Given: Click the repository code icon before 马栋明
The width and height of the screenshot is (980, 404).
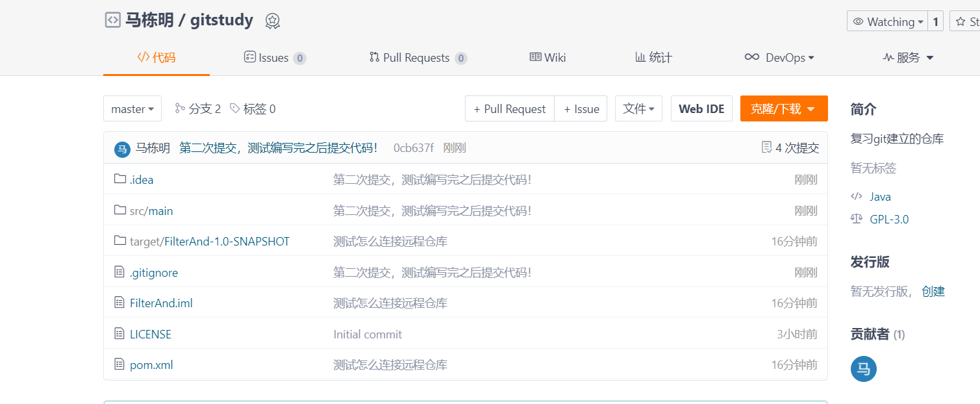Looking at the screenshot, I should (113, 19).
